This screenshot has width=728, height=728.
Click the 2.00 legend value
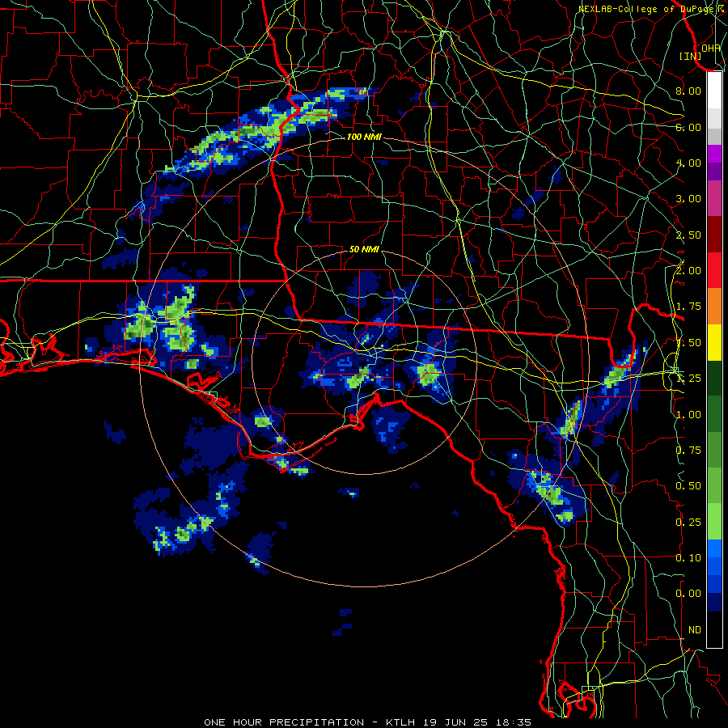click(688, 271)
